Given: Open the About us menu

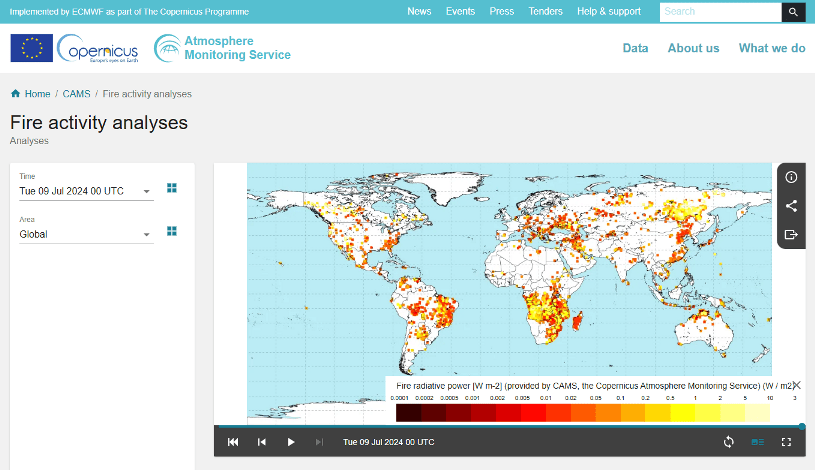Looking at the screenshot, I should point(693,48).
